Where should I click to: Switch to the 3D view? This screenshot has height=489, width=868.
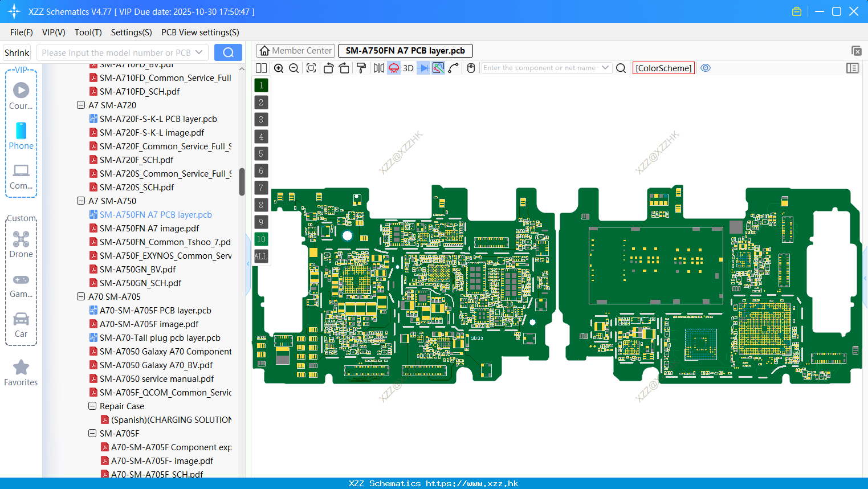coord(408,68)
